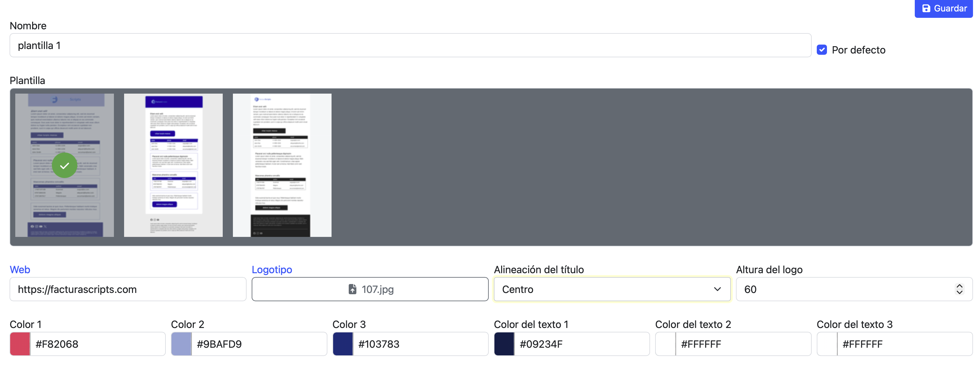Open the Color 2 light blue swatch
The image size is (980, 370).
tap(181, 344)
